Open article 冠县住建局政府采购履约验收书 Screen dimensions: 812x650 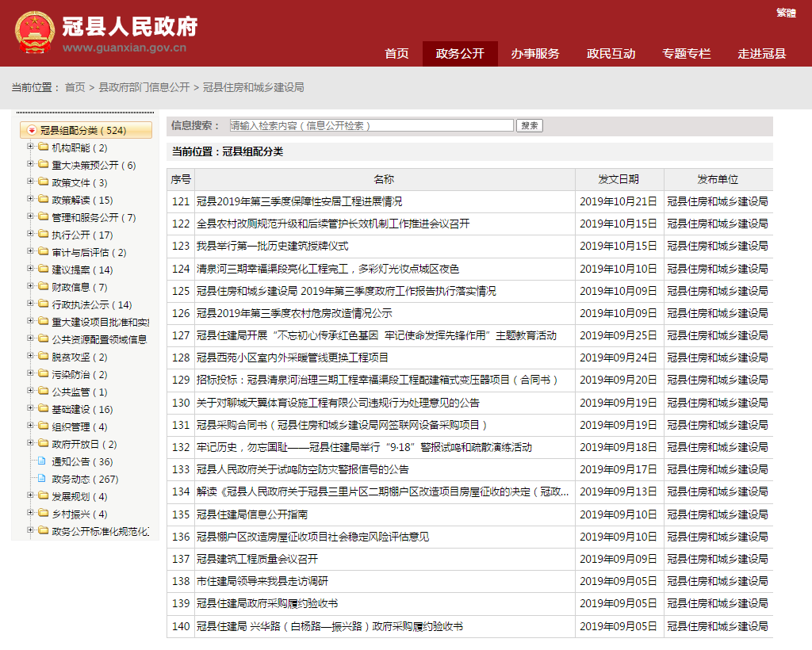coord(267,603)
